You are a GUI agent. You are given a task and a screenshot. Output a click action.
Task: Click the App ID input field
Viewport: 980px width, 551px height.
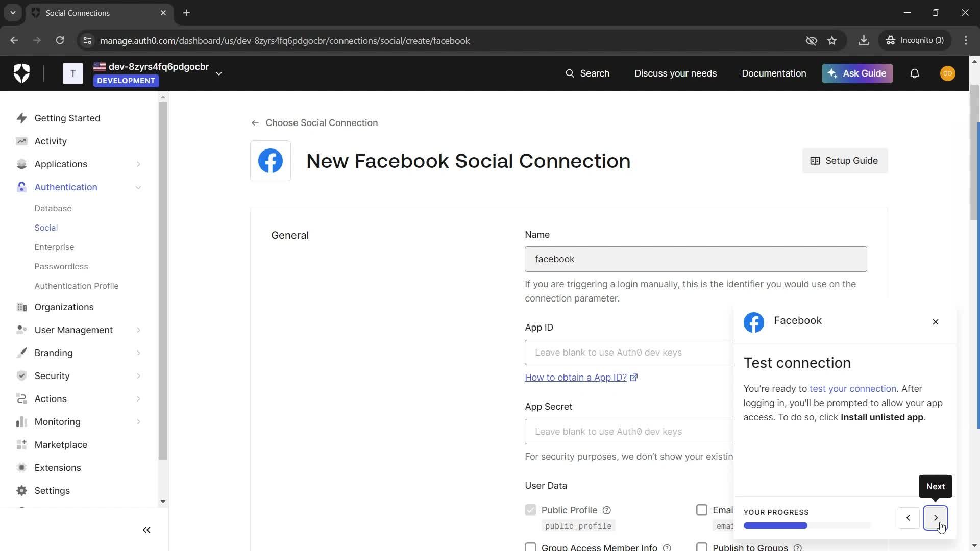(629, 353)
